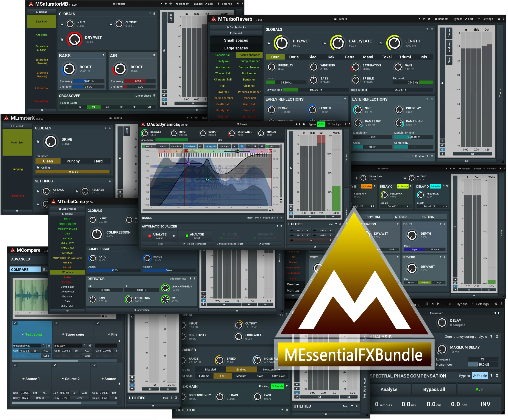Switch to RHYTHM tab in delay plugin
This screenshot has height=420, width=508.
click(x=373, y=217)
